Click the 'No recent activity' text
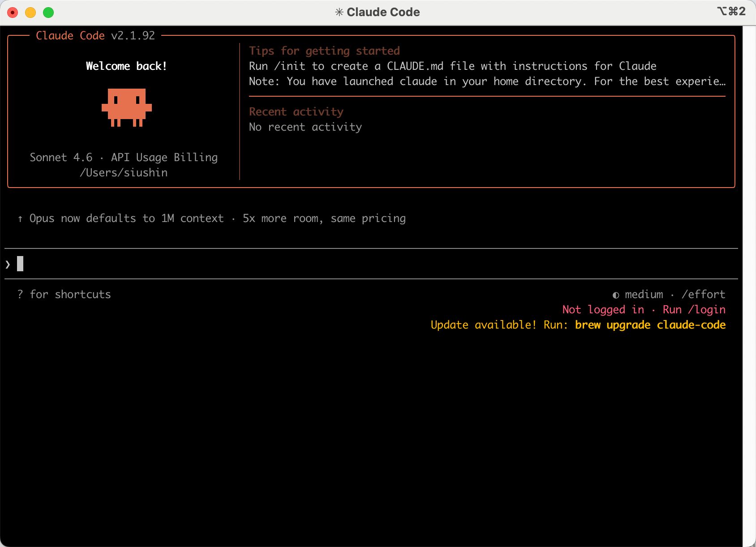This screenshot has height=547, width=756. [x=305, y=127]
